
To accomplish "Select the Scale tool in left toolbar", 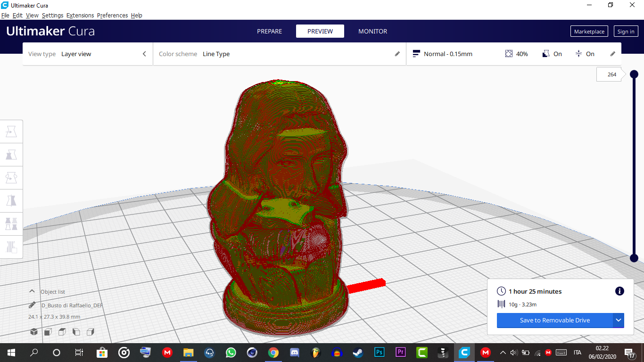I will click(x=11, y=155).
